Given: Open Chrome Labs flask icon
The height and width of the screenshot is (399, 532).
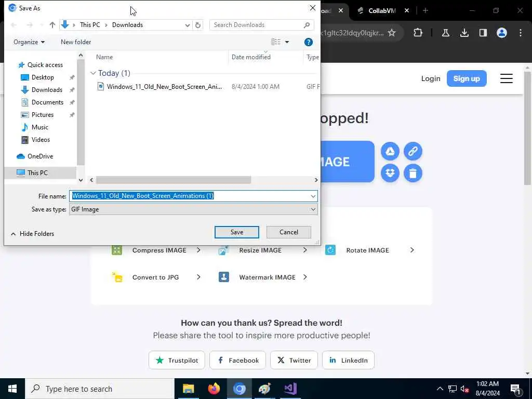Looking at the screenshot, I should pyautogui.click(x=445, y=33).
